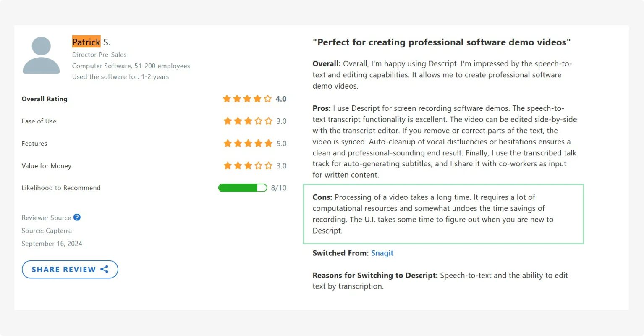Click the review title about software demo videos
The height and width of the screenshot is (336, 644).
pyautogui.click(x=441, y=42)
